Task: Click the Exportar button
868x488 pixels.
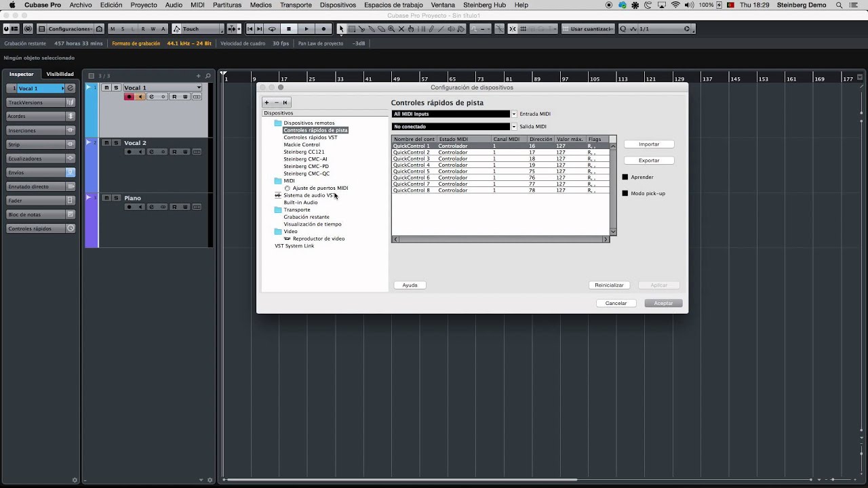Action: [x=649, y=161]
